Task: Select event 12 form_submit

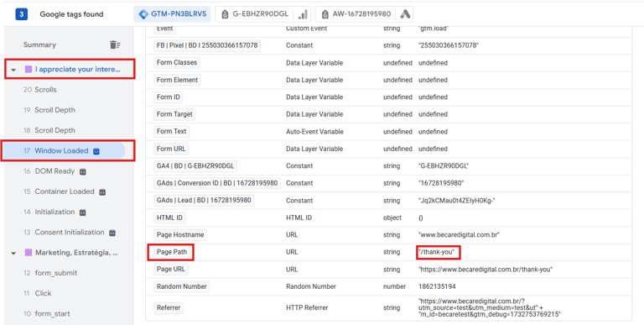Action: (x=50, y=273)
